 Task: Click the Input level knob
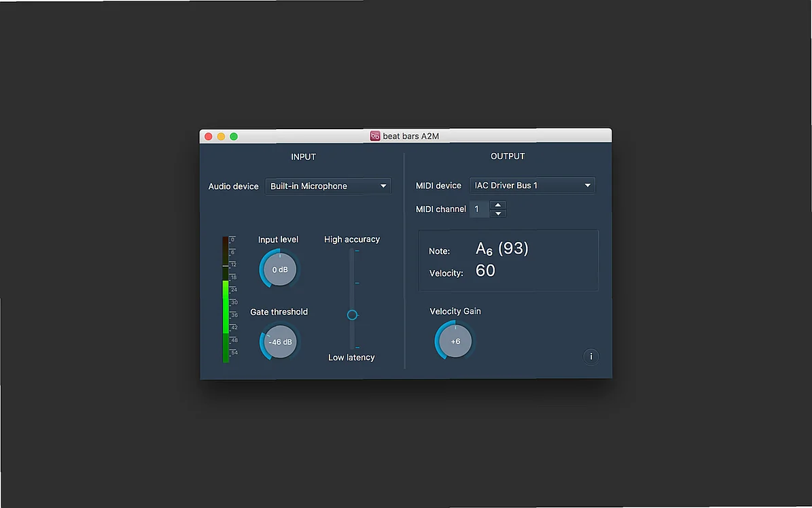(278, 269)
